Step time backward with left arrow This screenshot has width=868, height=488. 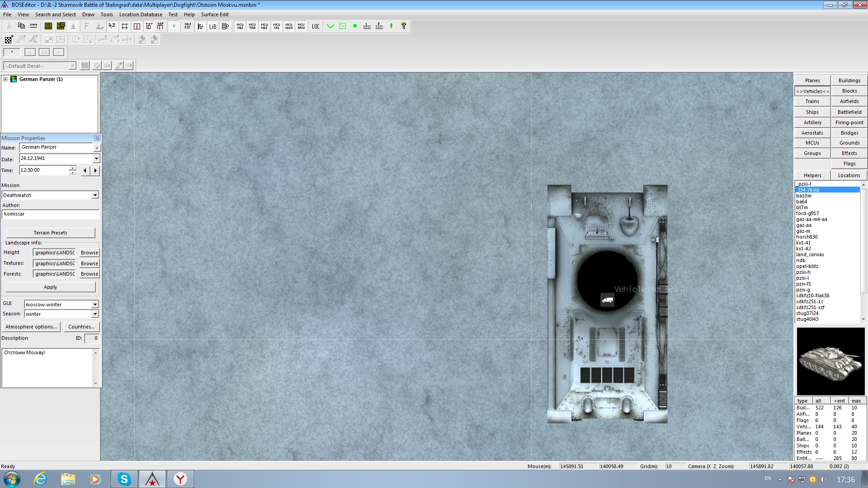[85, 170]
